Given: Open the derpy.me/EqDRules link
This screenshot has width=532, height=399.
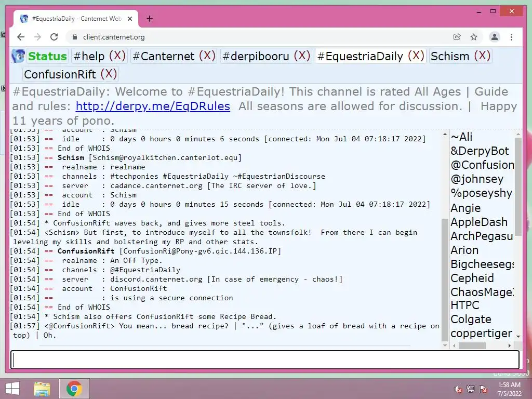Looking at the screenshot, I should pyautogui.click(x=153, y=106).
